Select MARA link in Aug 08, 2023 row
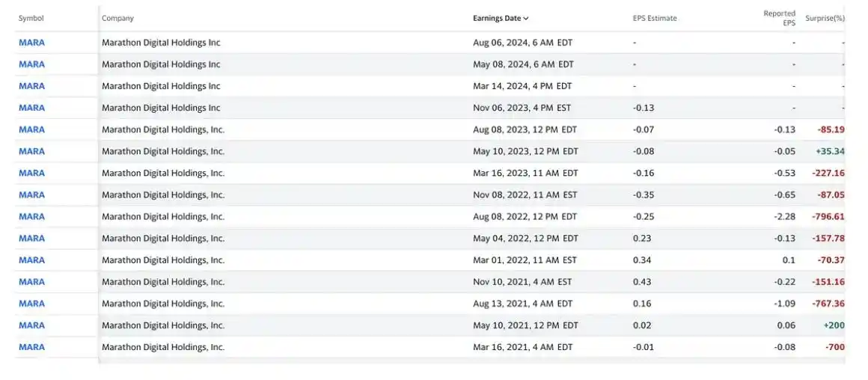 [x=31, y=129]
